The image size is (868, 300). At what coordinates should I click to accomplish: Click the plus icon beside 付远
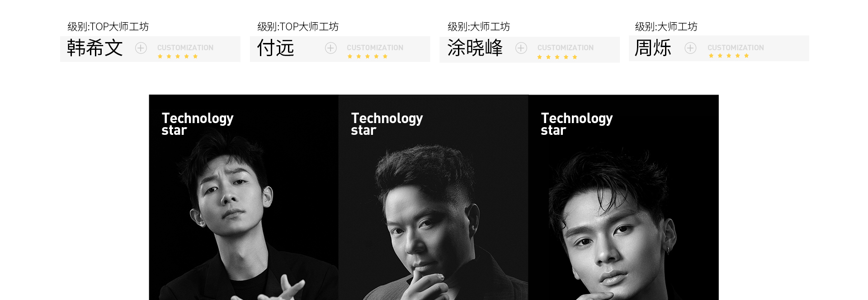point(331,48)
